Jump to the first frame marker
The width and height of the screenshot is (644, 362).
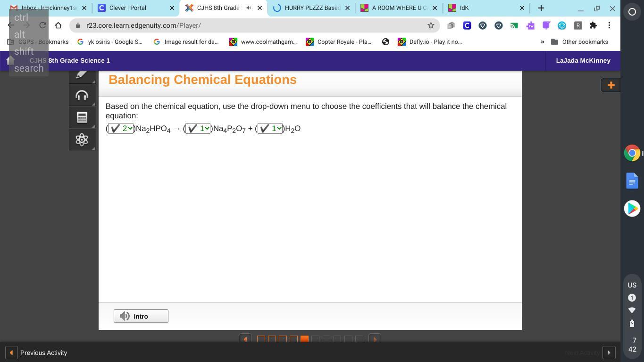[261, 339]
